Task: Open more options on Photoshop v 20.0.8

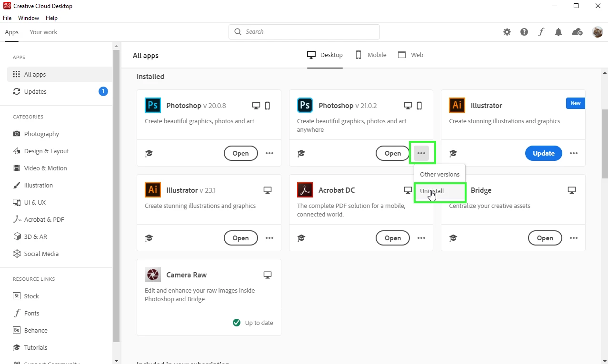Action: (x=269, y=153)
